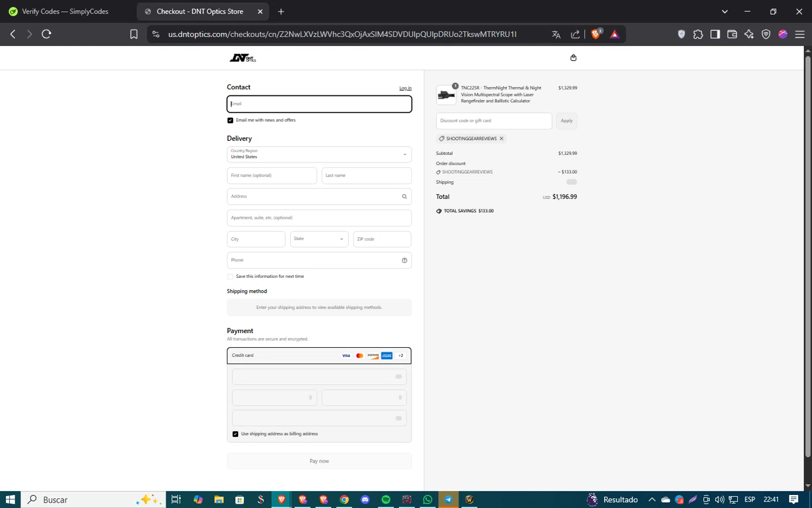Close the Checkout tab
The image size is (812, 508).
pos(260,11)
